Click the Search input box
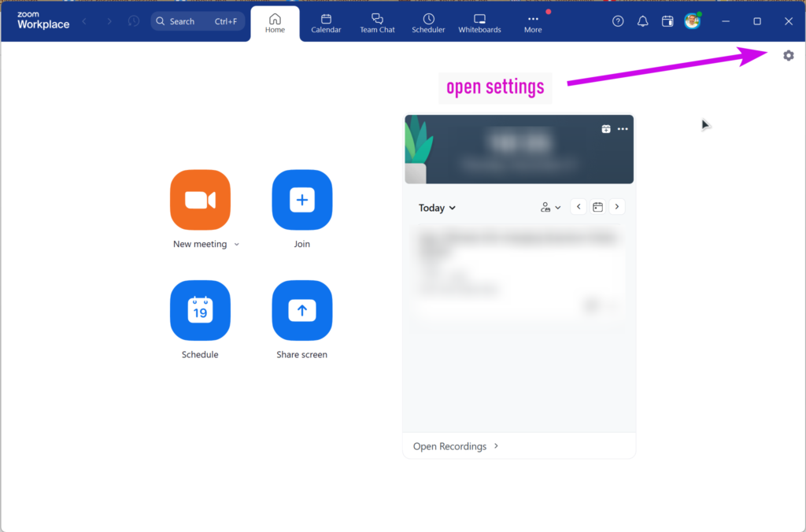806x532 pixels. [x=197, y=21]
